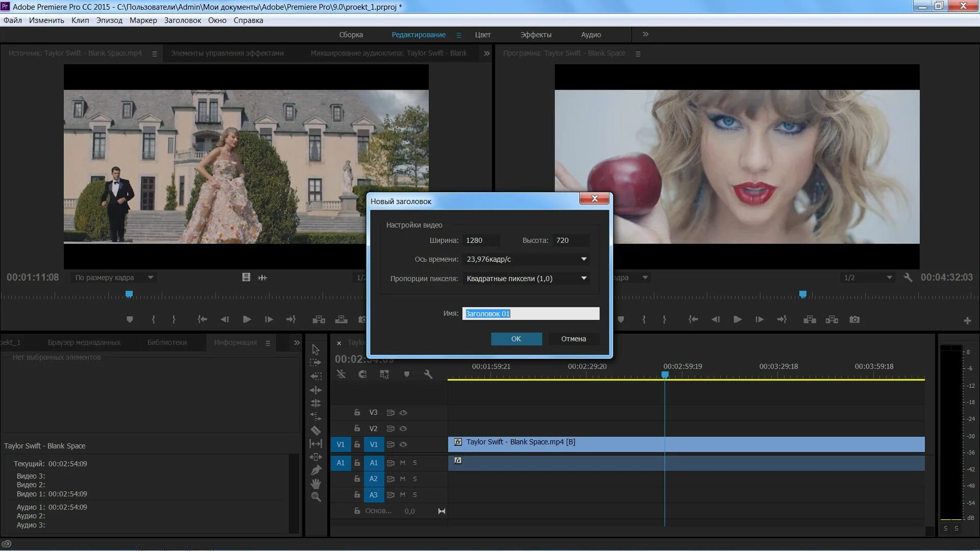
Task: Select the Track Select Forward tool
Action: click(x=315, y=362)
